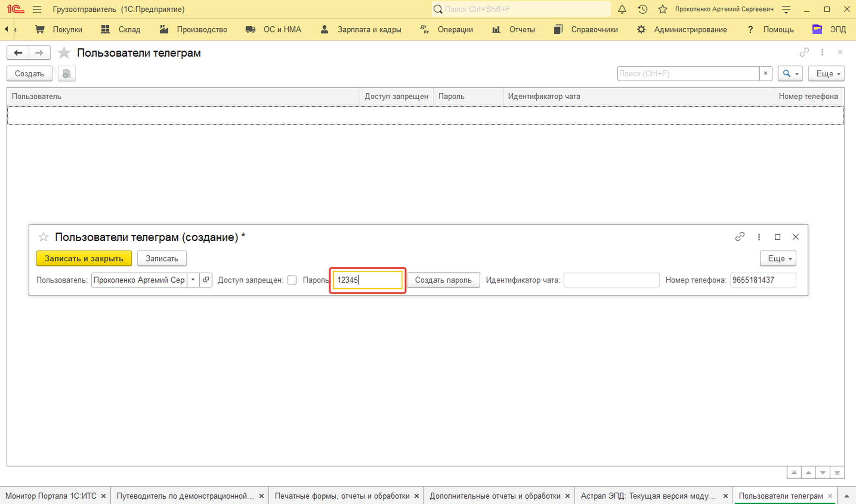Screen dimensions: 856x504
Task: Open Отчеты section
Action: [x=513, y=29]
